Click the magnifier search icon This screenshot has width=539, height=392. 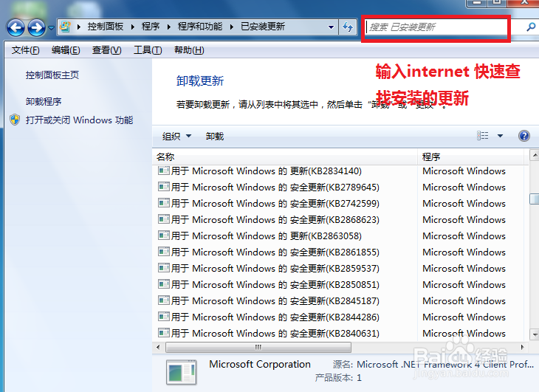coord(531,27)
